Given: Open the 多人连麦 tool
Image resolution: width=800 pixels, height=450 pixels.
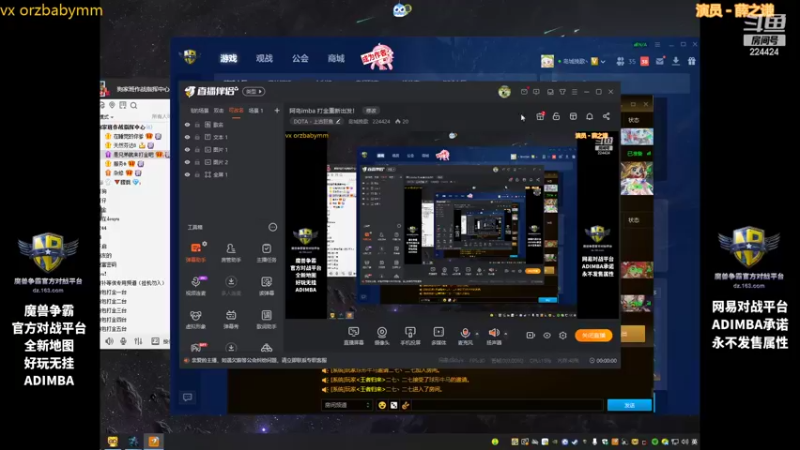Looking at the screenshot, I should (x=231, y=286).
